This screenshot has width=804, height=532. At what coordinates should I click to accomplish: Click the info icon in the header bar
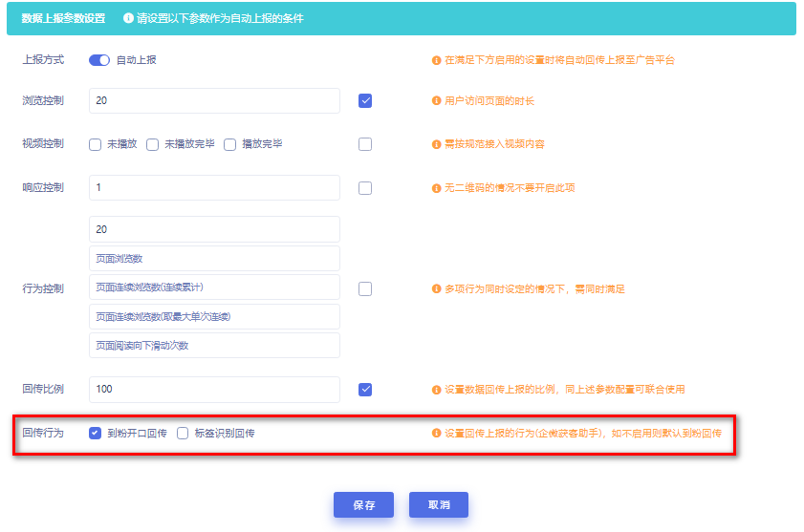click(x=129, y=18)
